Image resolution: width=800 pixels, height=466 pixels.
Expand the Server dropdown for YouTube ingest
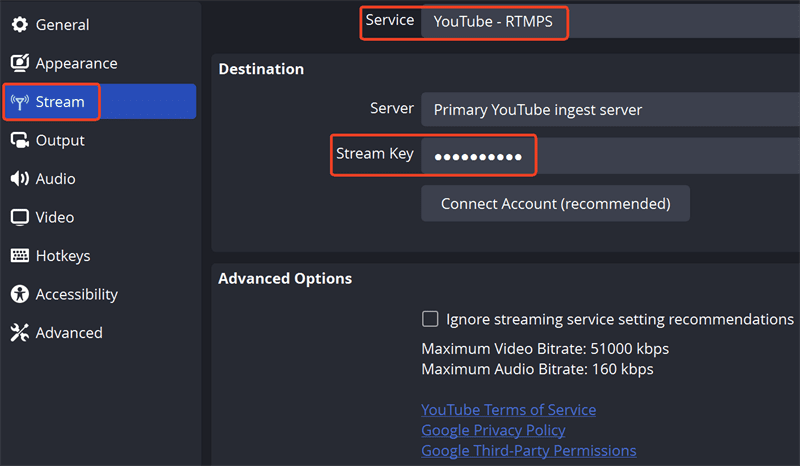610,110
